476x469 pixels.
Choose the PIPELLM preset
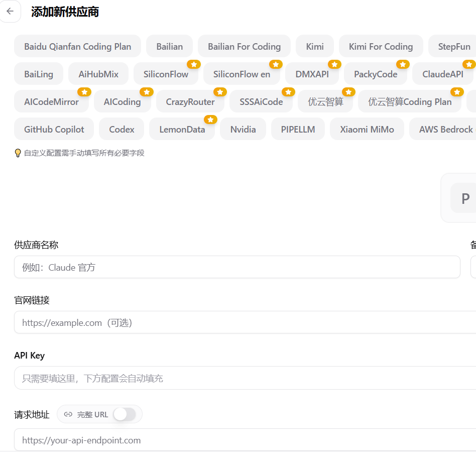(x=298, y=129)
